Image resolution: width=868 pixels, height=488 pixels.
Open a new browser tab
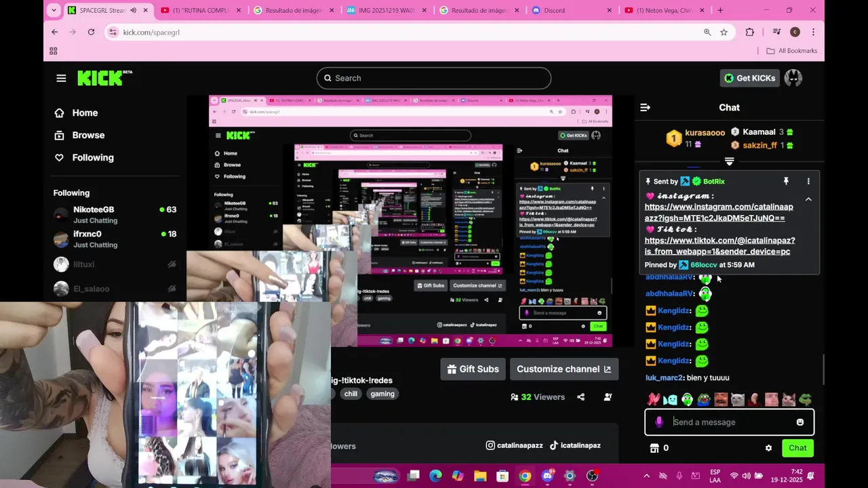pyautogui.click(x=720, y=10)
